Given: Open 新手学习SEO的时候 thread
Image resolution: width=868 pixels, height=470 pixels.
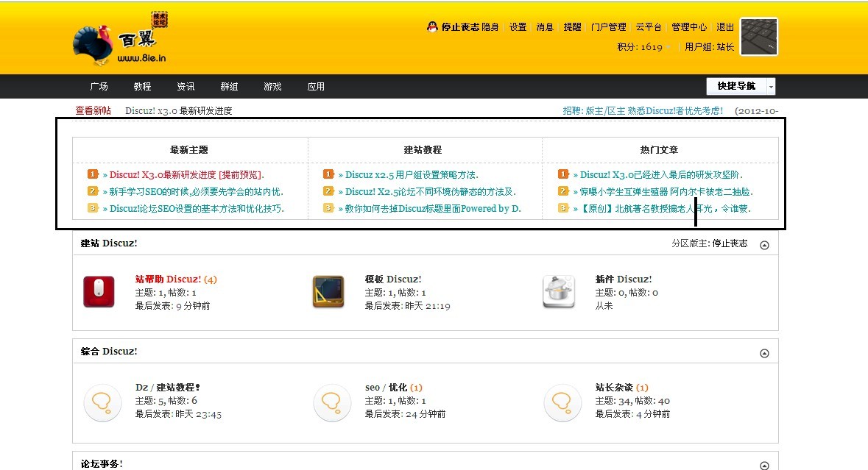Looking at the screenshot, I should pos(196,192).
